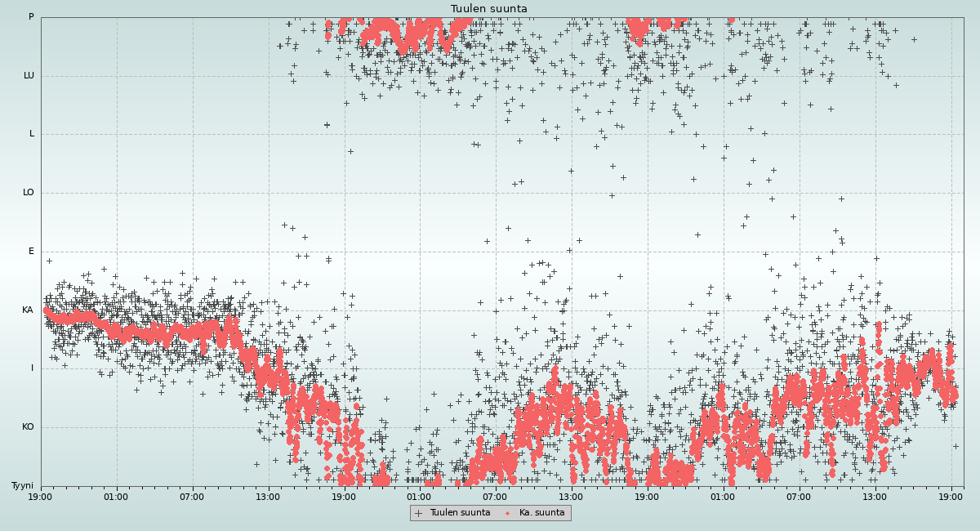Toggle the 'Tuulen suunta' legend entry
The image size is (980, 531).
460,513
